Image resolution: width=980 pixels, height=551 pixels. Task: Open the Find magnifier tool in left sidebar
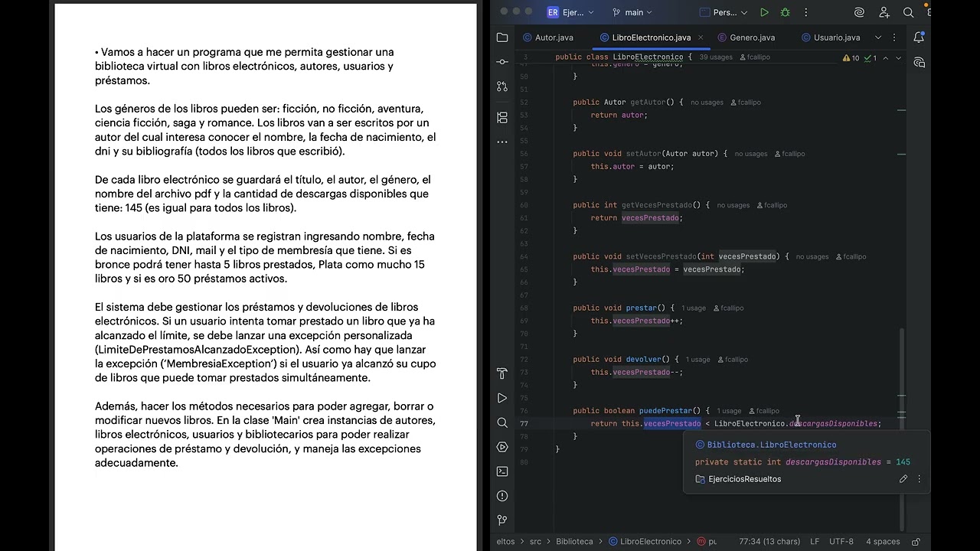pyautogui.click(x=502, y=422)
